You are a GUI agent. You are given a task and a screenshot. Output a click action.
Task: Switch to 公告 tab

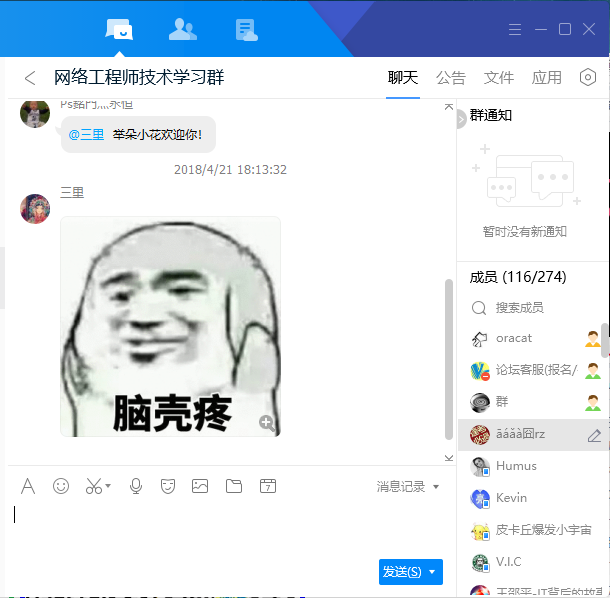450,78
